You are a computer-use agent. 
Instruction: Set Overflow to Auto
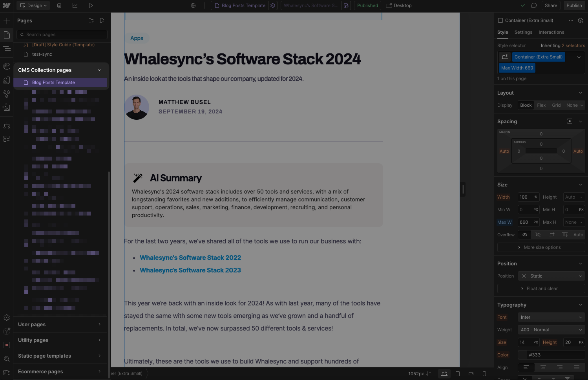point(578,235)
